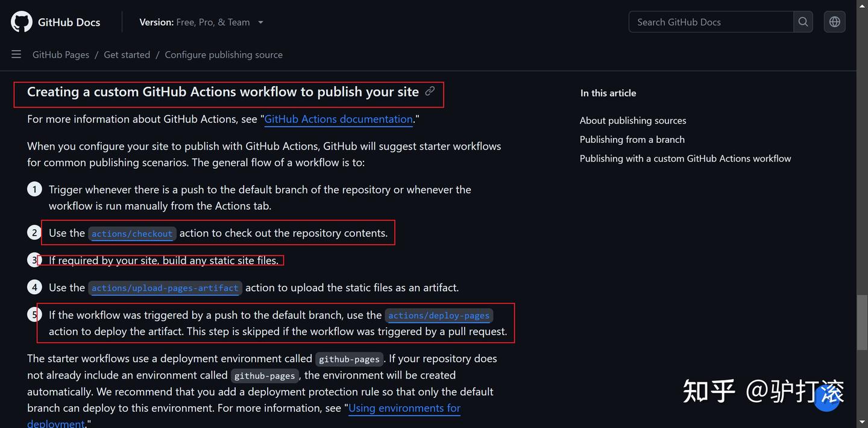Go to Publishing with custom Actions workflow
This screenshot has width=868, height=428.
pyautogui.click(x=685, y=159)
